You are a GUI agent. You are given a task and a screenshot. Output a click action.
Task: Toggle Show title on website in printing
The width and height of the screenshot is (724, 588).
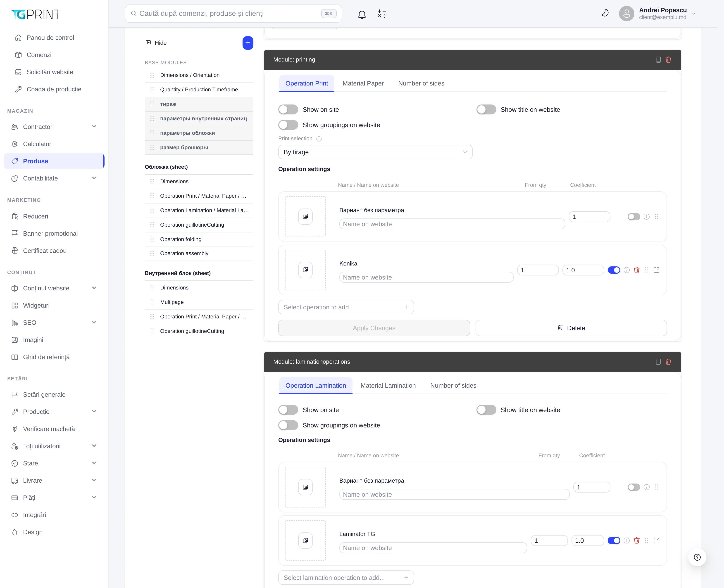pos(486,110)
